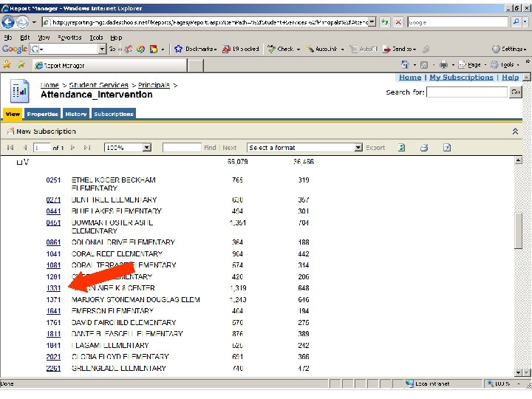Click the Stop loading red X icon
The height and width of the screenshot is (399, 532).
tap(398, 22)
